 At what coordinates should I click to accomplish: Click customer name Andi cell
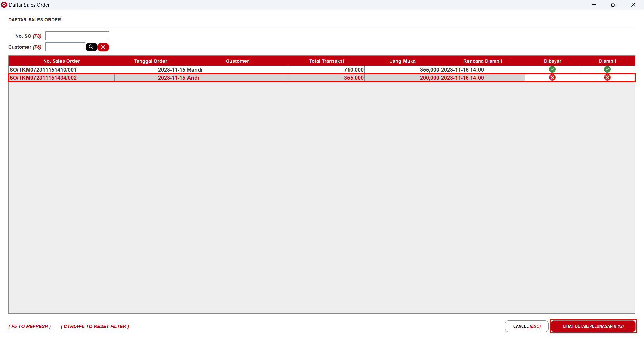[237, 78]
